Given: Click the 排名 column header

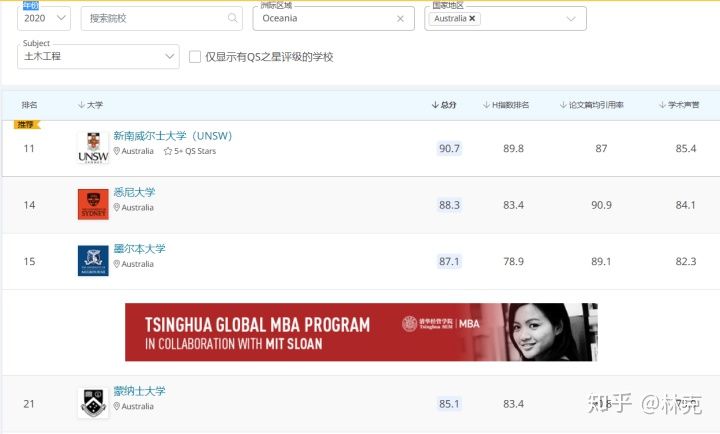Looking at the screenshot, I should click(29, 105).
